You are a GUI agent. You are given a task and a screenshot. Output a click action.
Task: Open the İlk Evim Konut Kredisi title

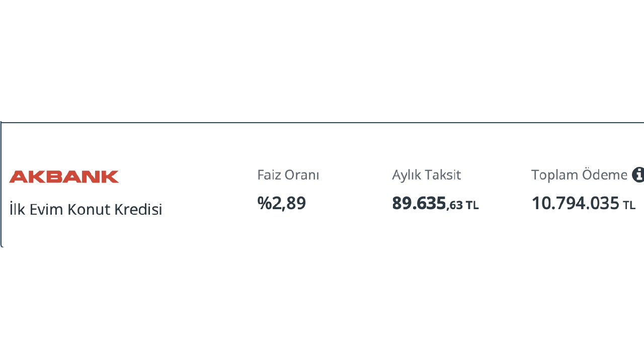click(86, 209)
